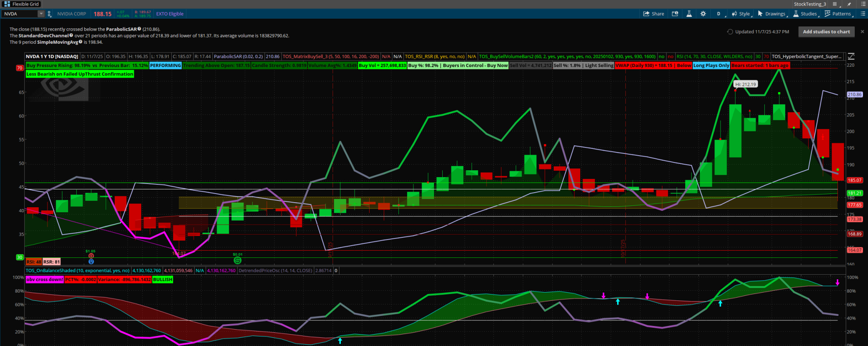This screenshot has height=346, width=868.
Task: Click Add studies to chart button
Action: pos(826,31)
